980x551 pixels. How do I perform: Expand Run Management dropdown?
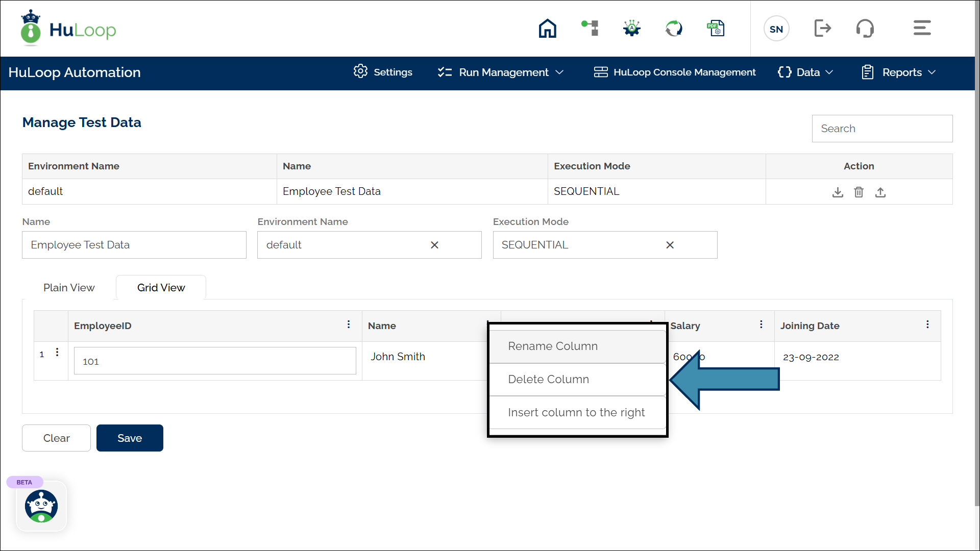click(501, 72)
